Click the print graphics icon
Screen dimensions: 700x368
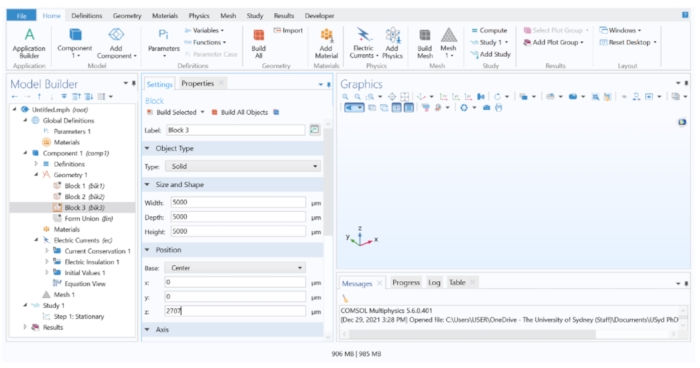[499, 108]
